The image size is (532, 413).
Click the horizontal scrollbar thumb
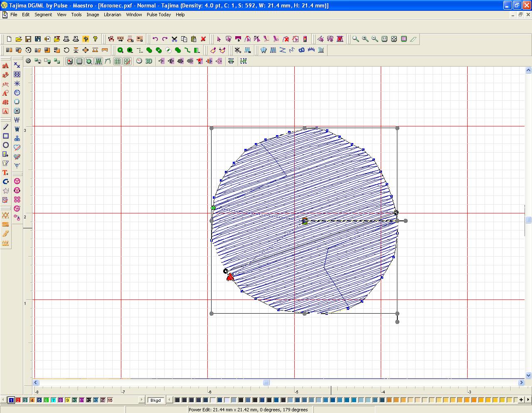[x=266, y=383]
